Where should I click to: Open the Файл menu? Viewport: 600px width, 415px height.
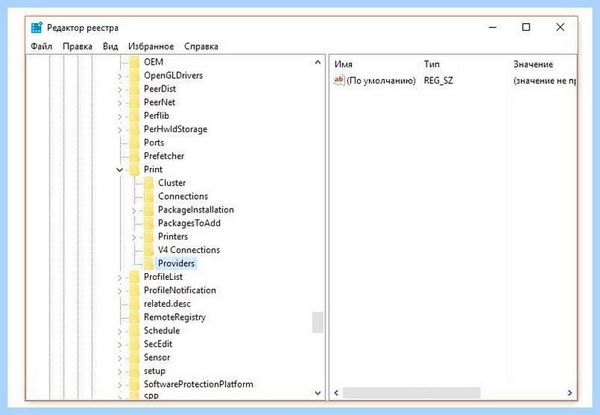click(x=41, y=47)
